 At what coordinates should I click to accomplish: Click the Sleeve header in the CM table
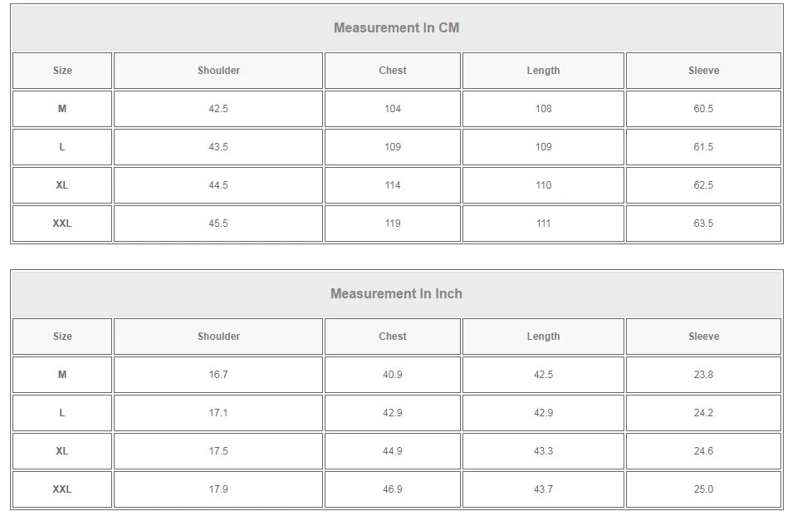pos(703,71)
